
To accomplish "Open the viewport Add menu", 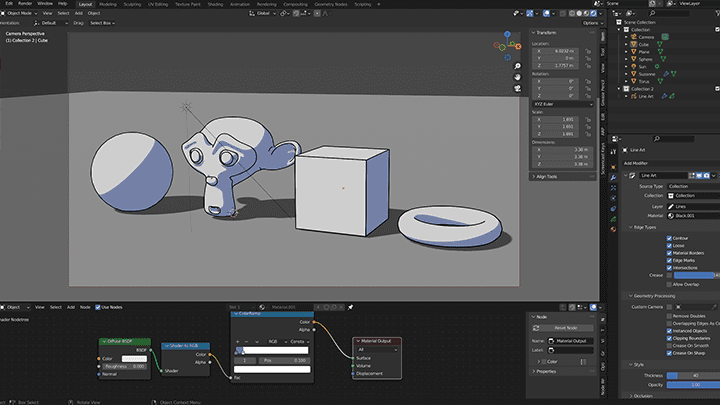I will point(79,13).
